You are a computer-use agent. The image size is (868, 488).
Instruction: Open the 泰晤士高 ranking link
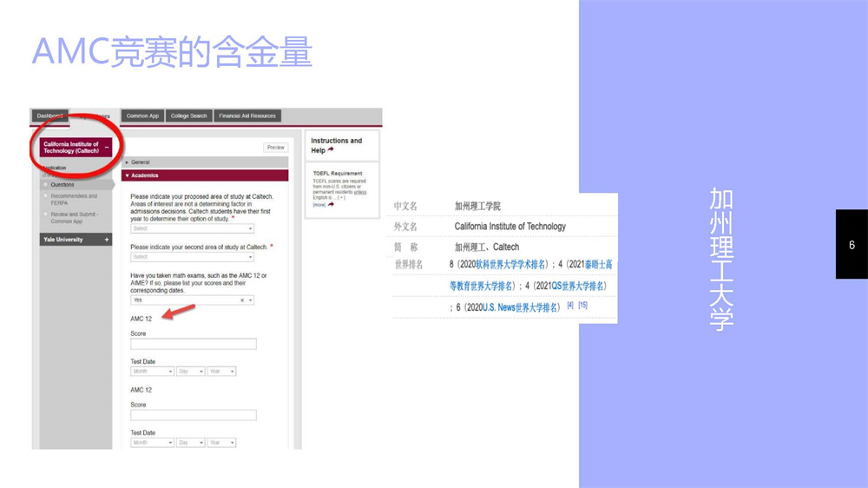(598, 264)
